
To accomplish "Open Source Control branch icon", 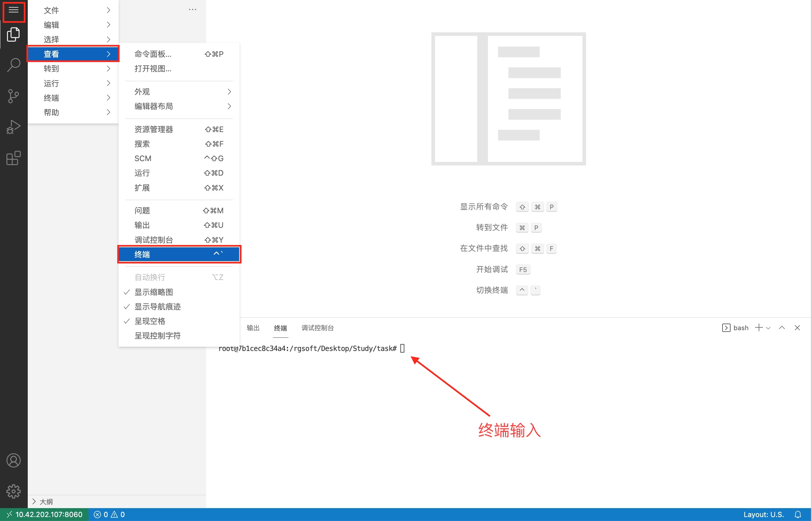I will pos(14,96).
